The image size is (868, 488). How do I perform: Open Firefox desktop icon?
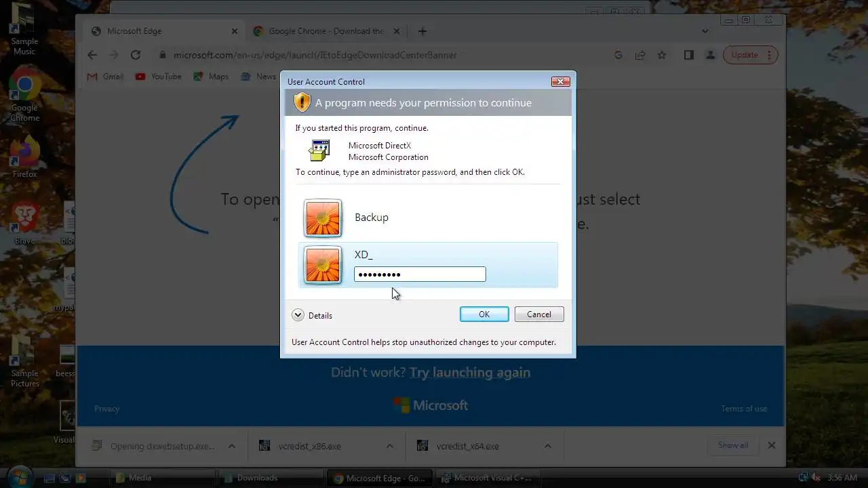coord(24,157)
